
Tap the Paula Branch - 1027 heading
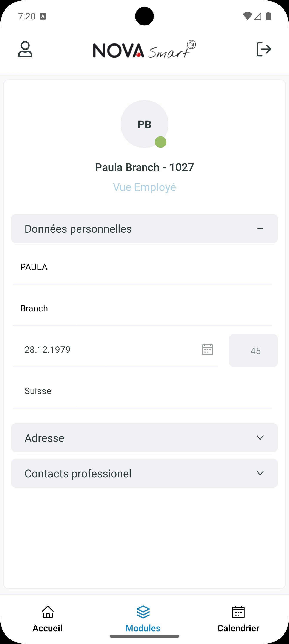[144, 167]
